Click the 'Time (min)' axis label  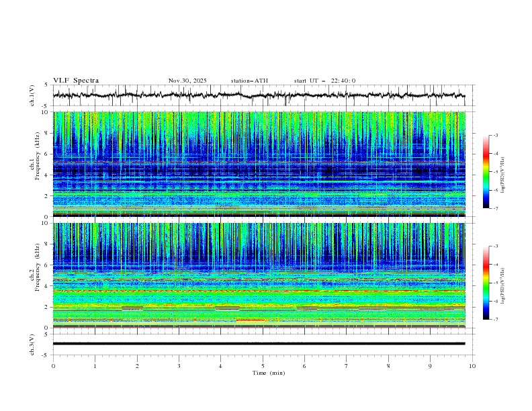(x=269, y=373)
